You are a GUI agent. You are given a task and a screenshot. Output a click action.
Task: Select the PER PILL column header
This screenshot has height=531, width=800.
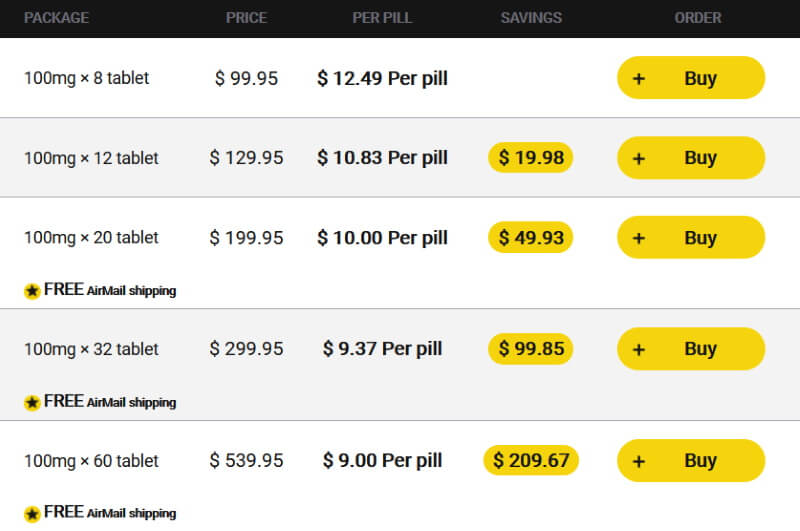tap(382, 18)
